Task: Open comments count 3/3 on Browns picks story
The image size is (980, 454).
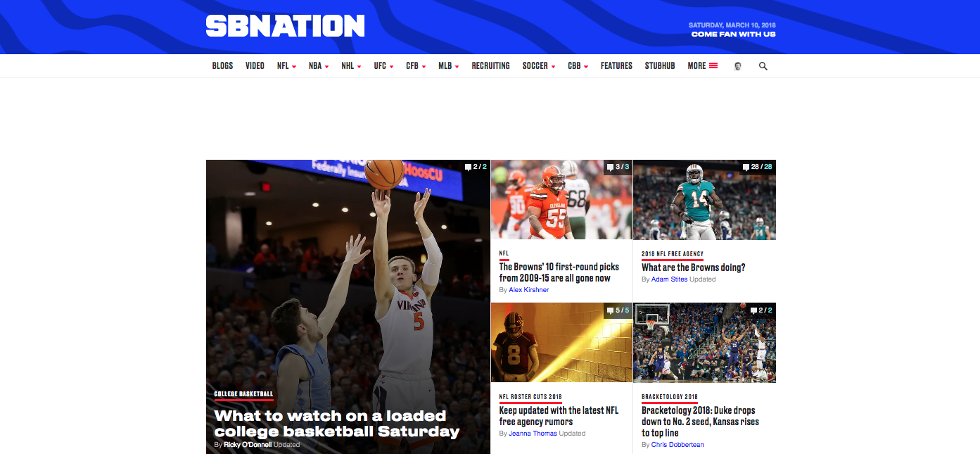Action: [x=618, y=167]
